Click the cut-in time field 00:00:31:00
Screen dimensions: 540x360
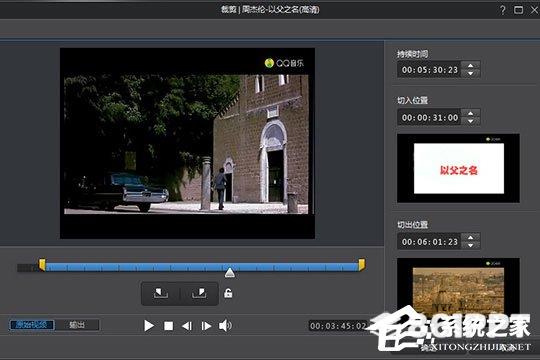coord(429,117)
